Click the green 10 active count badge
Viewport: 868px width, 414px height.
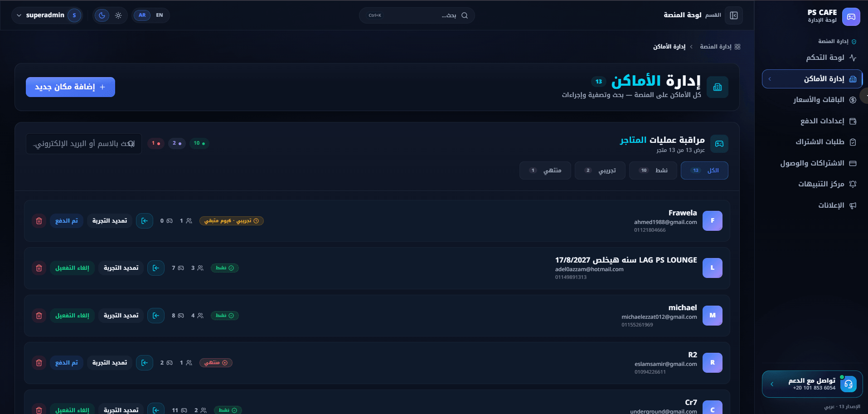click(x=199, y=143)
